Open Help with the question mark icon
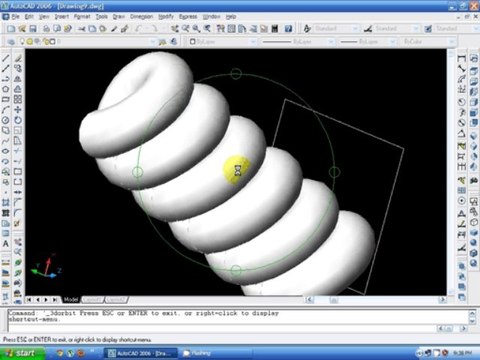This screenshot has width=480, height=360. (289, 29)
